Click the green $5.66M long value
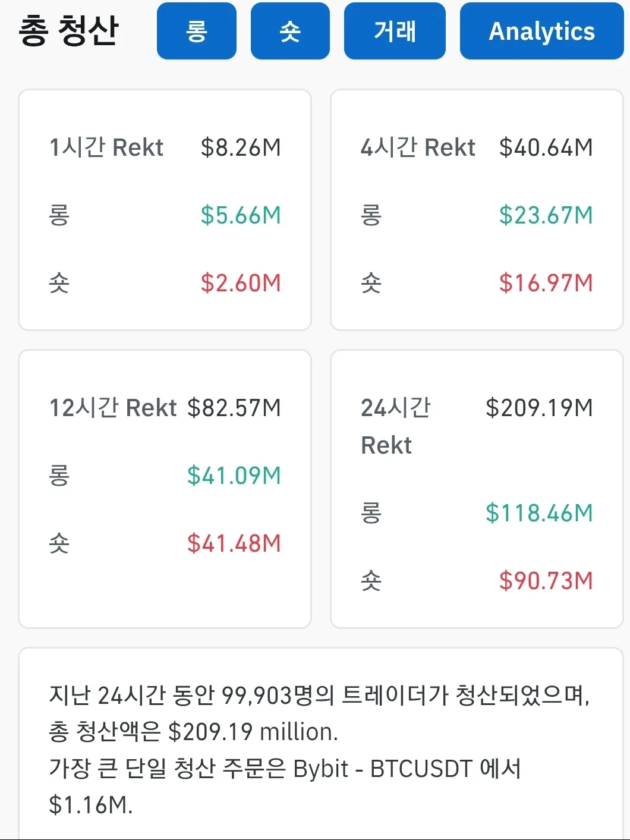Image resolution: width=630 pixels, height=840 pixels. coord(241,215)
